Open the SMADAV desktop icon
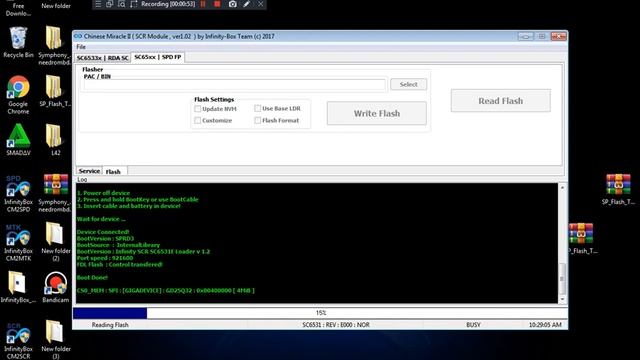 pyautogui.click(x=18, y=140)
